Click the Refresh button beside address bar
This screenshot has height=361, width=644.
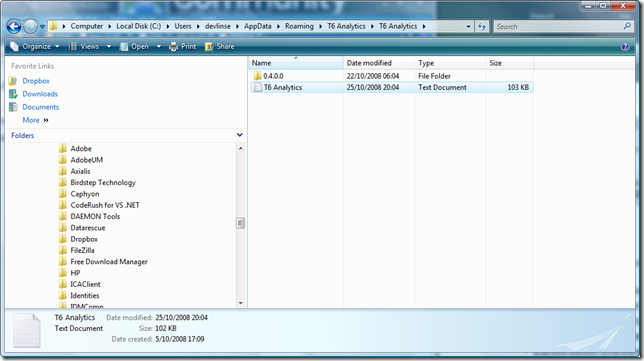[x=481, y=27]
